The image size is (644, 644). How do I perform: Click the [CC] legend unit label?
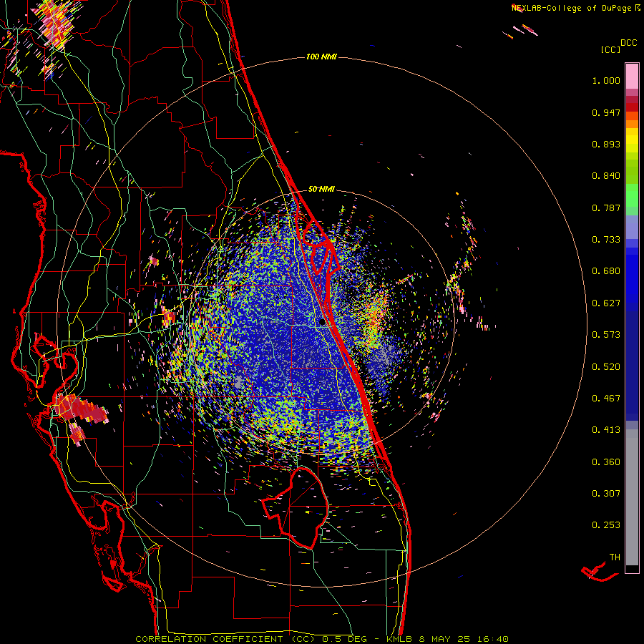[x=610, y=49]
